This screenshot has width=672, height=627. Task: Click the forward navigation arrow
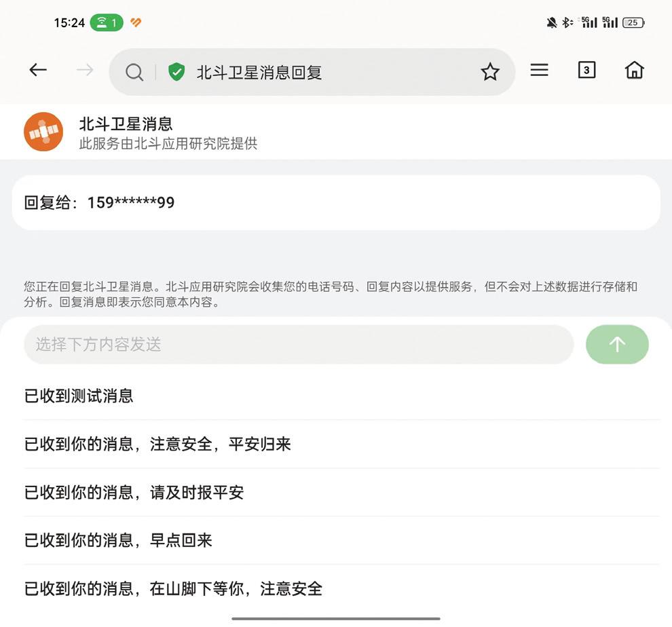[x=83, y=69]
